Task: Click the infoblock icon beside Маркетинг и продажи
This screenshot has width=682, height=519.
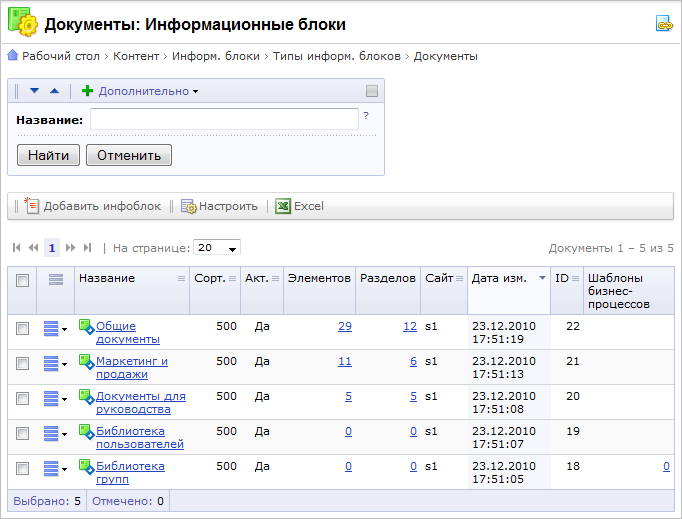Action: (x=86, y=362)
